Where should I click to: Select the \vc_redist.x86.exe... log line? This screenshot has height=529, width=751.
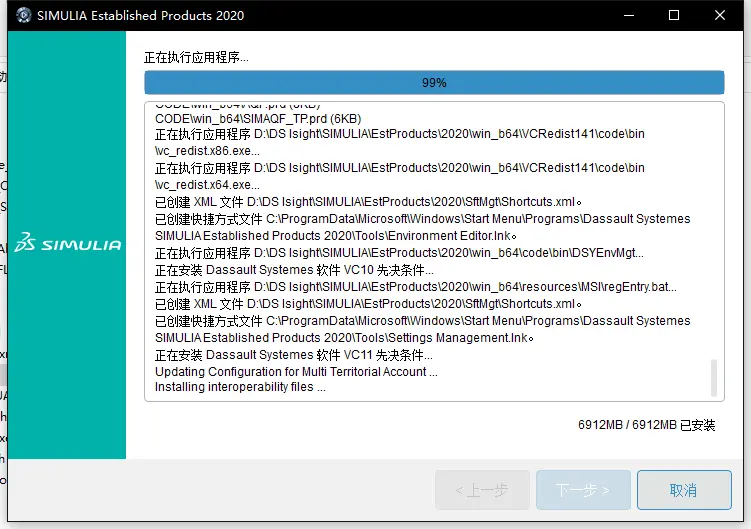pos(207,151)
